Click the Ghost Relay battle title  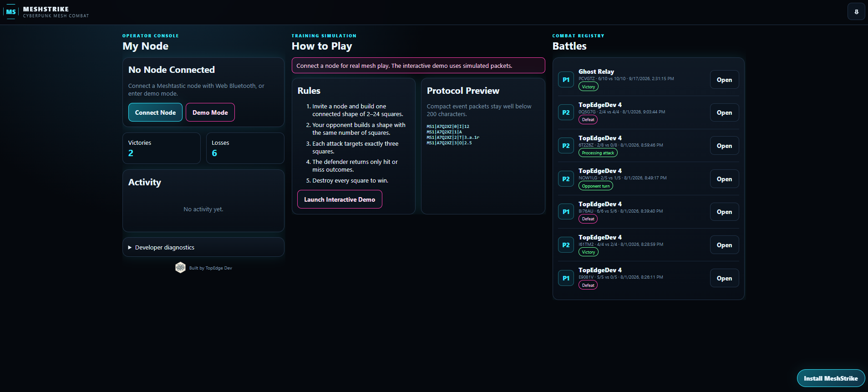pos(596,71)
